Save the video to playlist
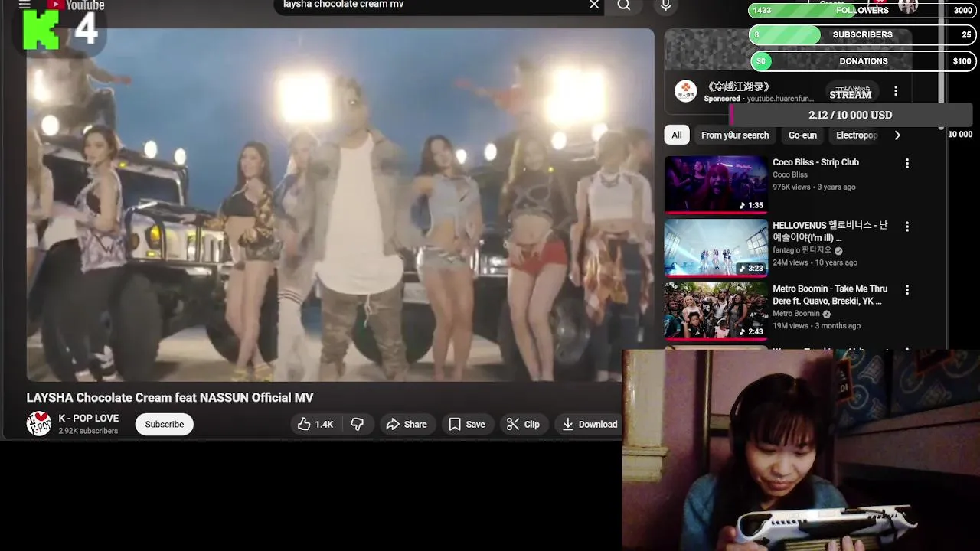 467,424
